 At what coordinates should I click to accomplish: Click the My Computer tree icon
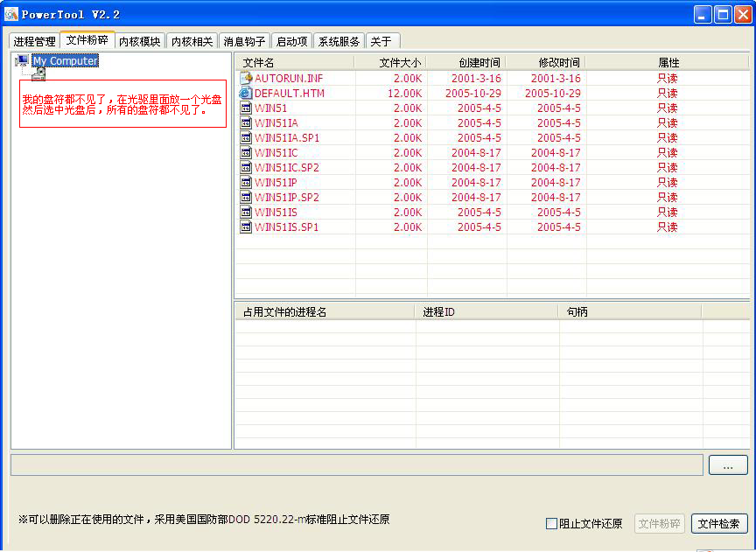(x=22, y=60)
